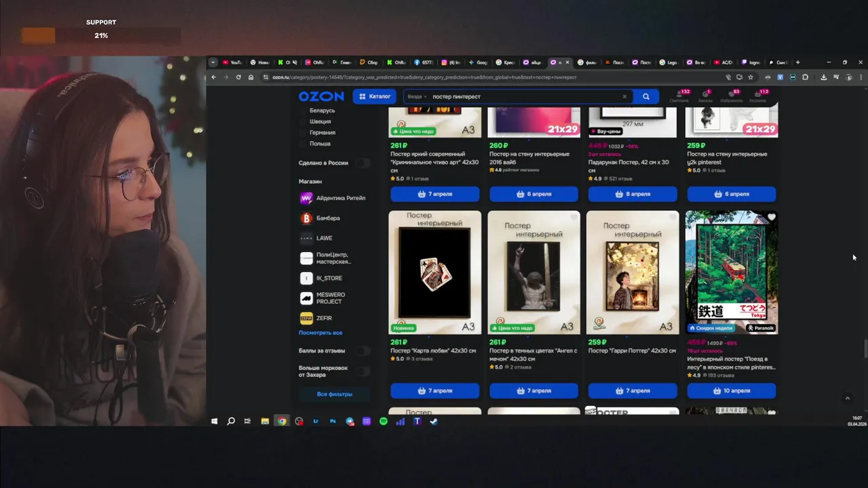Select the Бамбара store filter
Screen dimensions: 868x488
tap(320, 218)
